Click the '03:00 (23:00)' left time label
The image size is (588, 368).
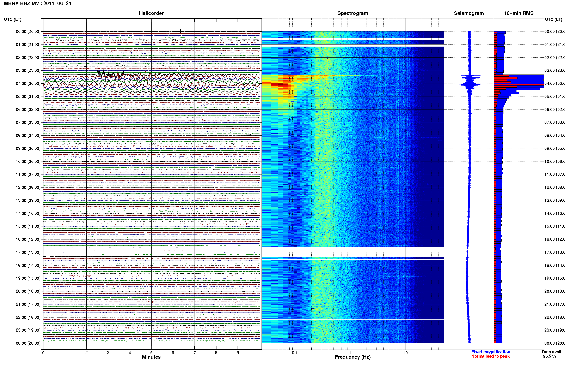click(x=28, y=70)
